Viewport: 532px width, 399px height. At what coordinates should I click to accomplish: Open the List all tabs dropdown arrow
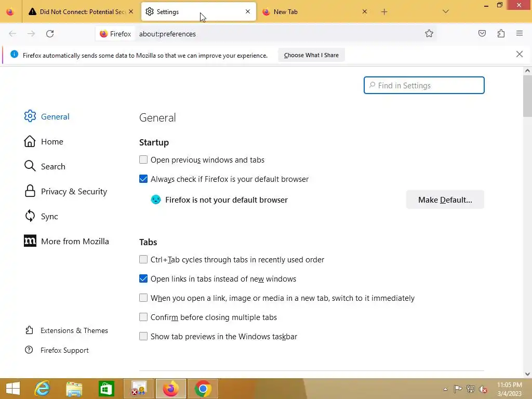[x=446, y=11]
